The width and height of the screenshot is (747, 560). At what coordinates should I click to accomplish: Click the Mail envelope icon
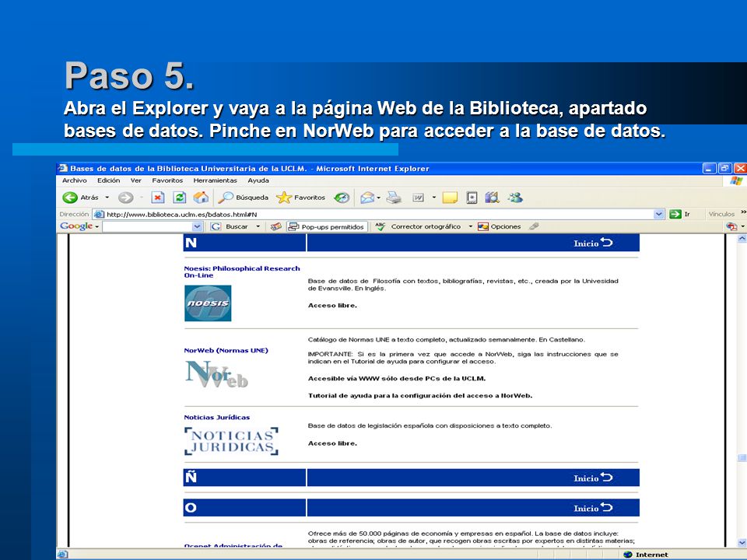point(367,197)
